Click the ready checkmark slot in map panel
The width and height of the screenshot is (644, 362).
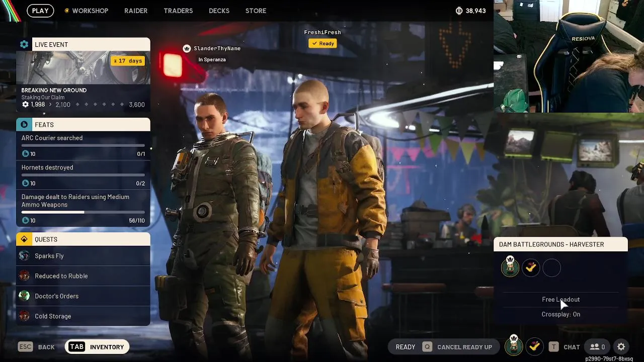click(531, 268)
